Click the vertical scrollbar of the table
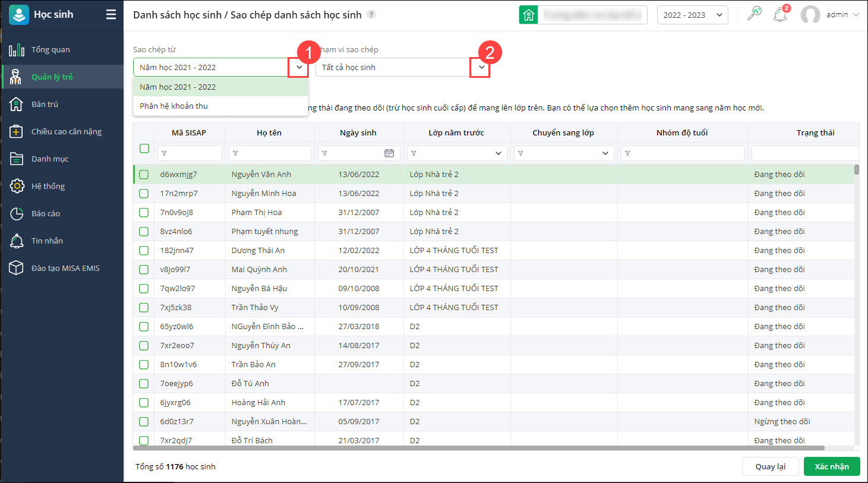The height and width of the screenshot is (483, 868). (x=857, y=169)
